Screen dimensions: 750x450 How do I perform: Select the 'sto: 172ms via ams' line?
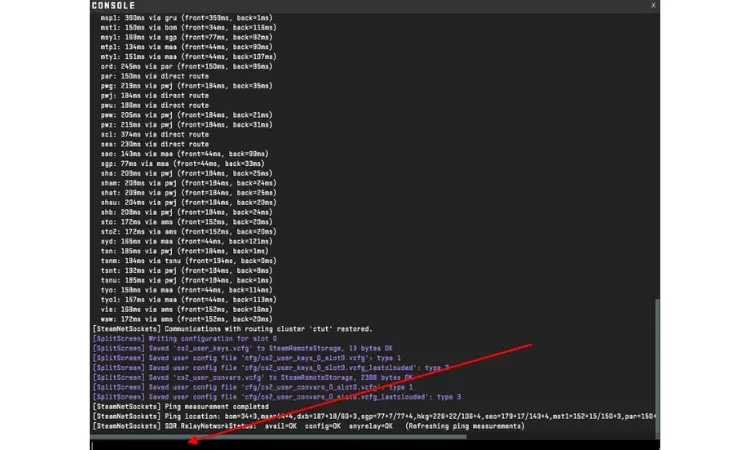(187, 222)
